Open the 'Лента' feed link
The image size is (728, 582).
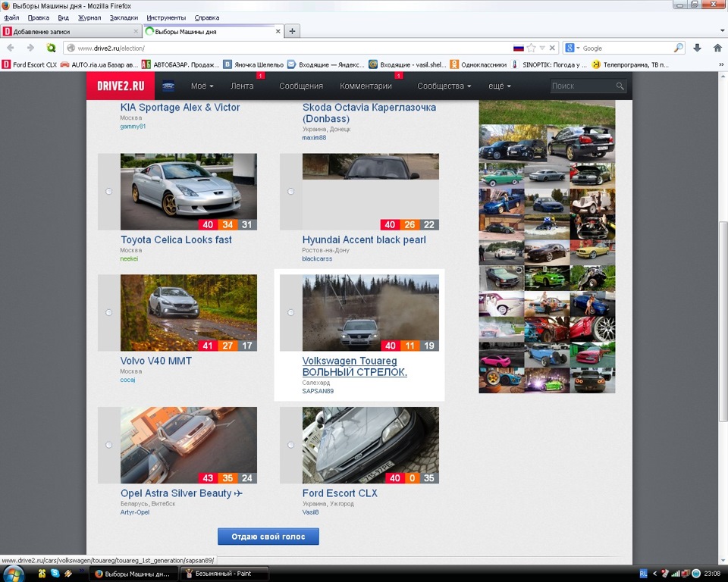pyautogui.click(x=242, y=86)
